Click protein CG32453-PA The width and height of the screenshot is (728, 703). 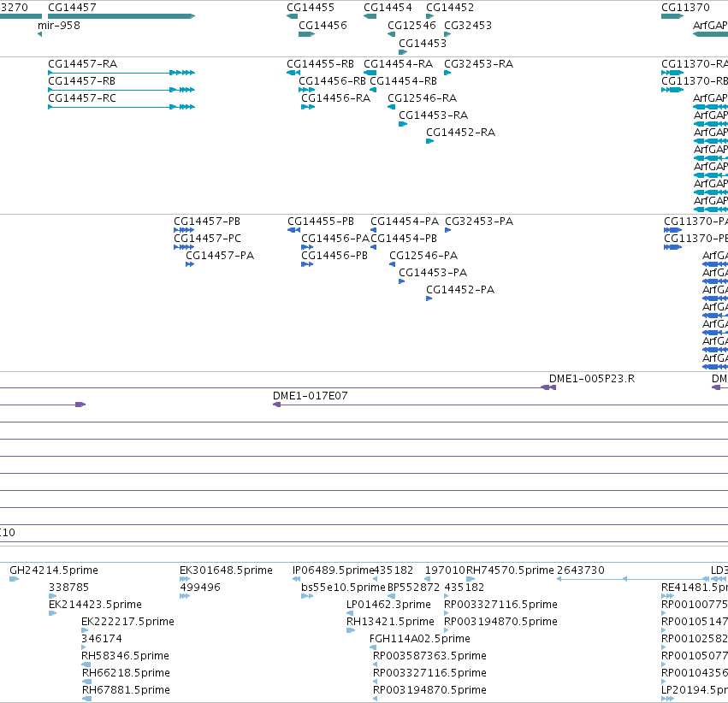click(x=479, y=221)
